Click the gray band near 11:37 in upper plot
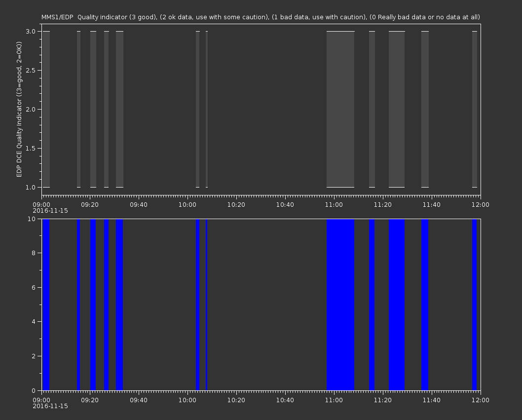This screenshot has height=420, width=522. (x=425, y=109)
